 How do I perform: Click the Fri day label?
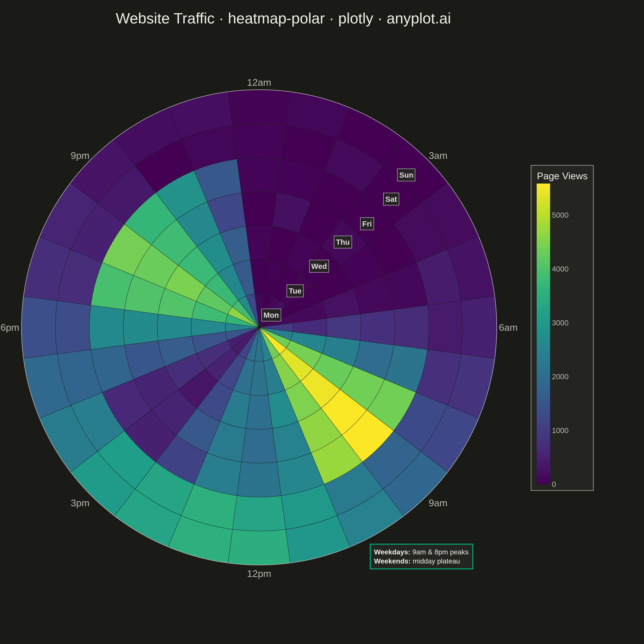click(367, 224)
